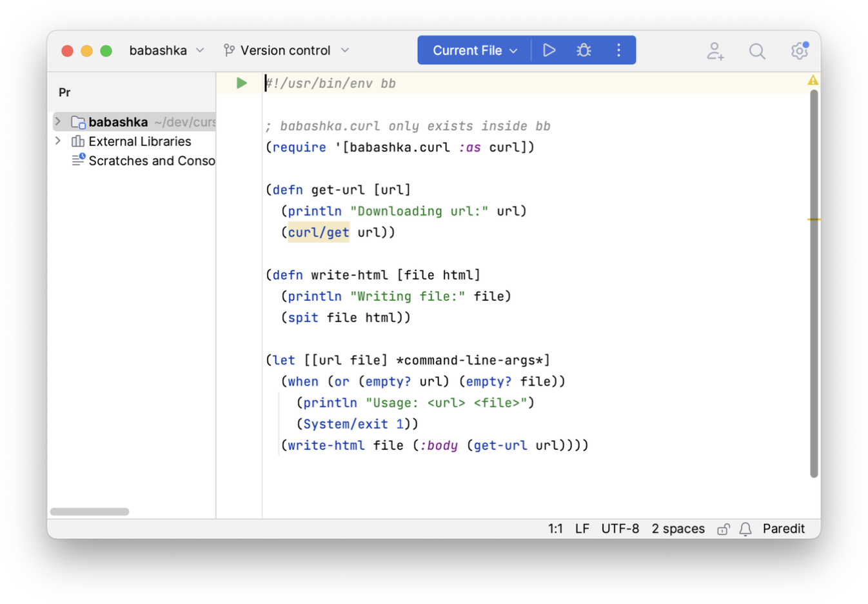This screenshot has width=868, height=604.
Task: Click "Writing file:" string literal
Action: click(x=408, y=296)
